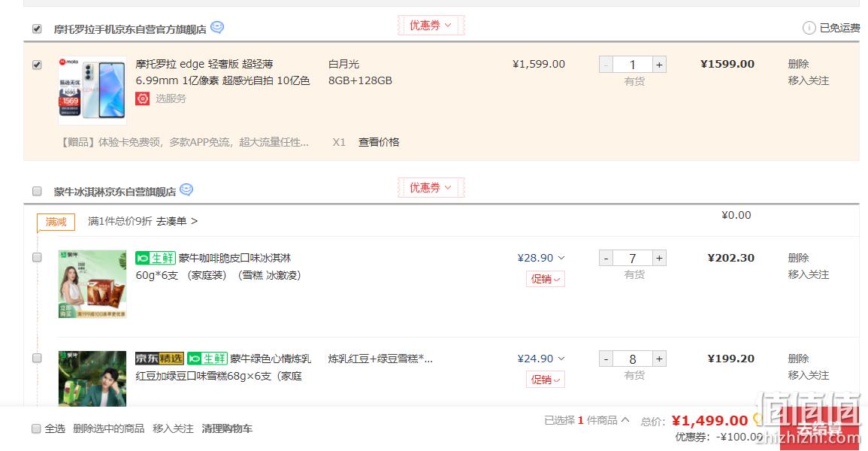Expand the ¥28.90 price dropdown
The image size is (868, 451).
561,258
